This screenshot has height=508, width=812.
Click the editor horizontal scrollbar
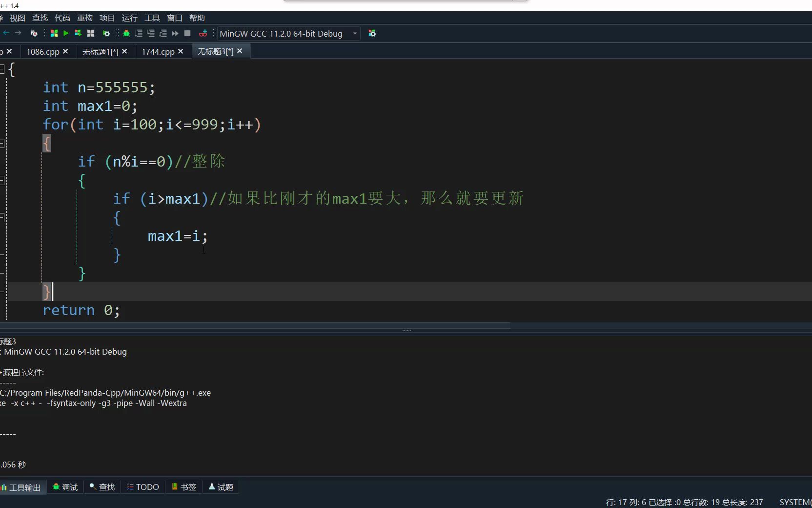255,326
